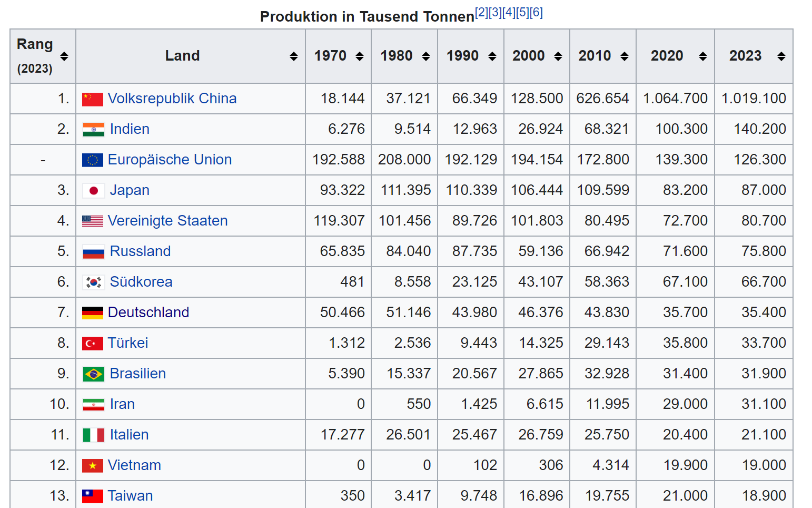Select Germany's 2000 value 46.376

point(541,312)
